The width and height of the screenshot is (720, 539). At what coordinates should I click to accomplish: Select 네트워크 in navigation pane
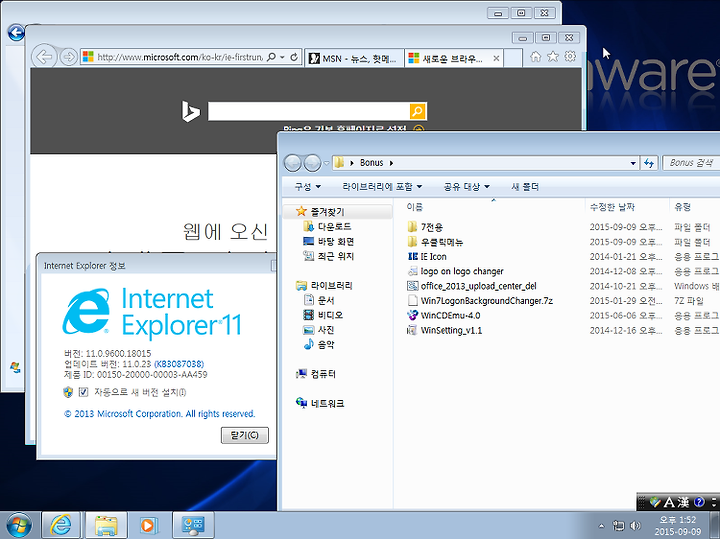pyautogui.click(x=321, y=404)
